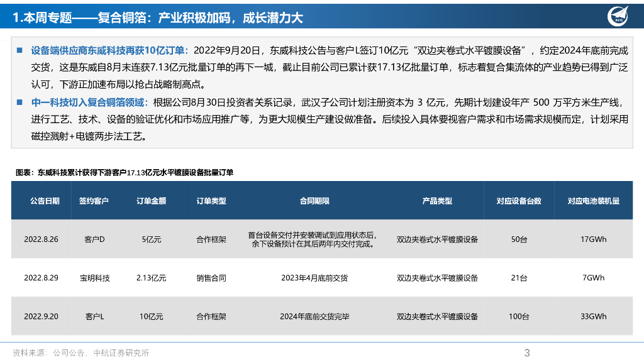Select the 宝明科技 customer cell
The image size is (644, 362).
point(94,278)
